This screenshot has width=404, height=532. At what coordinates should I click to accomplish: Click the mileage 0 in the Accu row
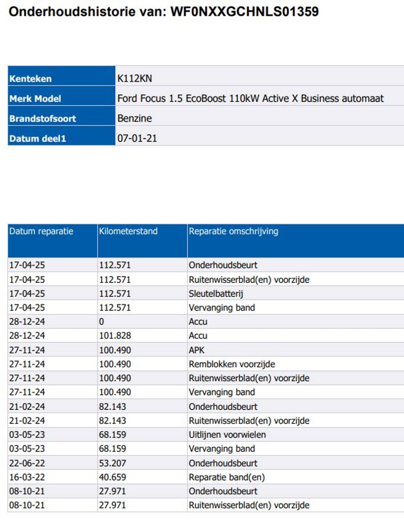pyautogui.click(x=101, y=322)
